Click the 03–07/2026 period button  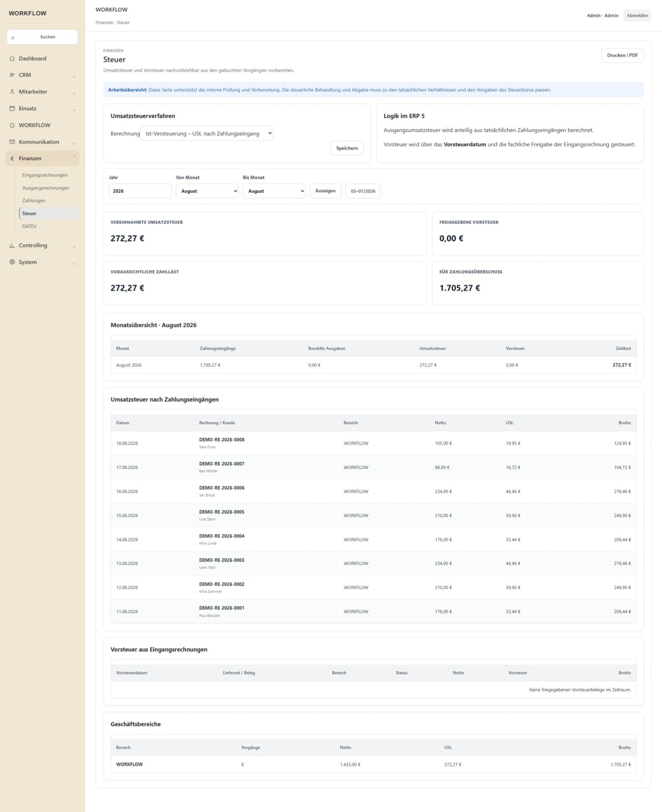363,191
